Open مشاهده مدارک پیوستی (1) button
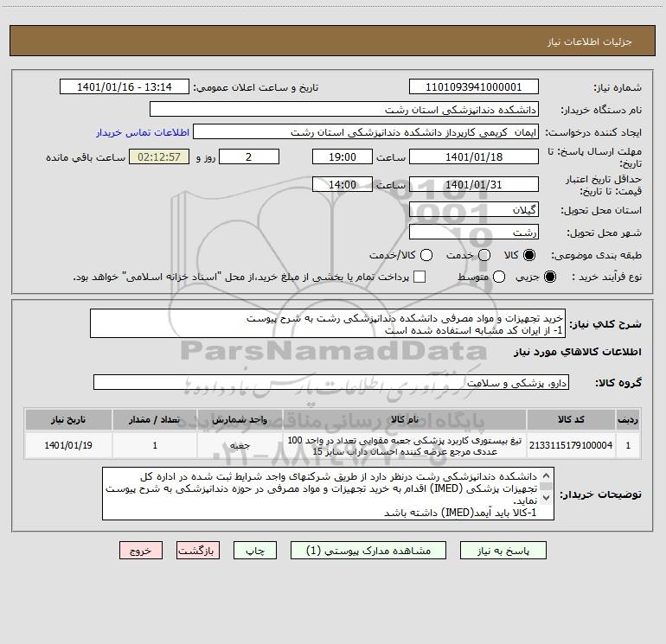 point(368,551)
